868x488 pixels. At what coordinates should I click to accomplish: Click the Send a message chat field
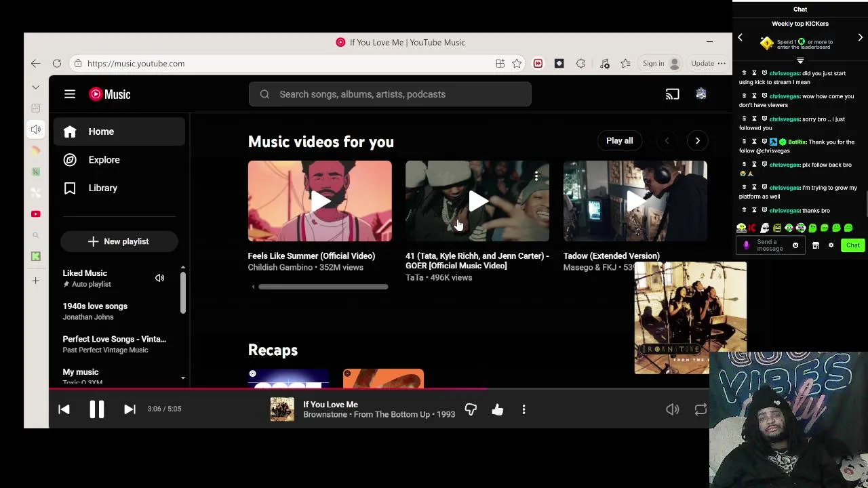click(770, 245)
